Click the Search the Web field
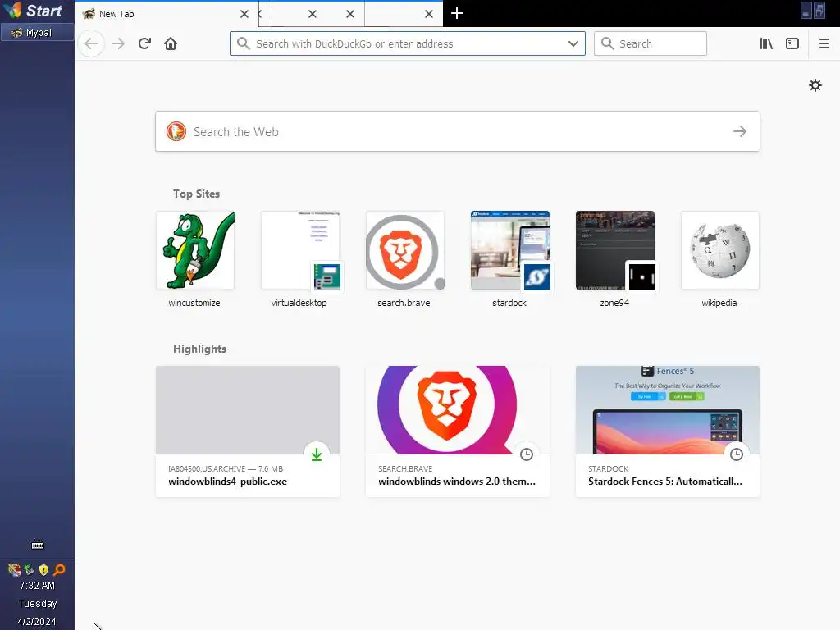The width and height of the screenshot is (840, 630). [457, 131]
